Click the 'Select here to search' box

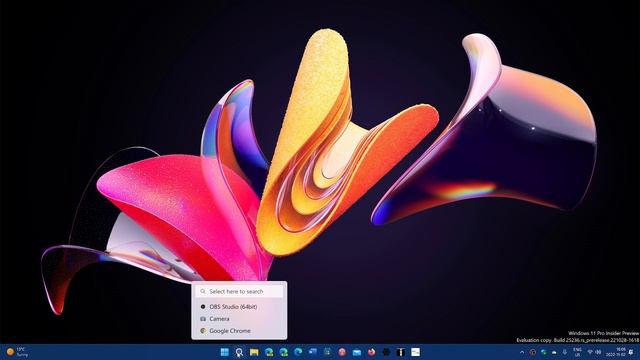[239, 291]
